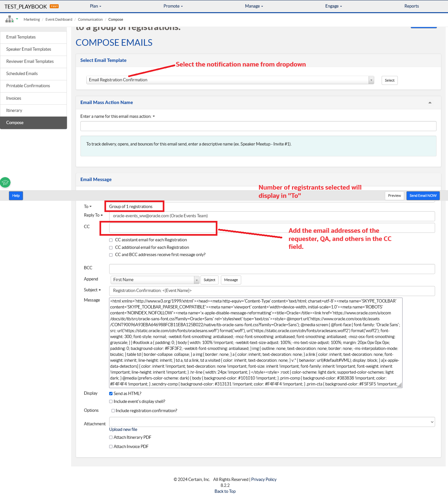Check CC and BCC receive first message only
The height and width of the screenshot is (504, 448).
[x=111, y=255]
